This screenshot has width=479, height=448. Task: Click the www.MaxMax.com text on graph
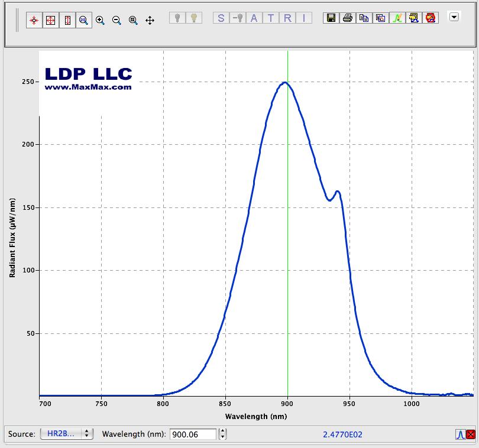88,87
